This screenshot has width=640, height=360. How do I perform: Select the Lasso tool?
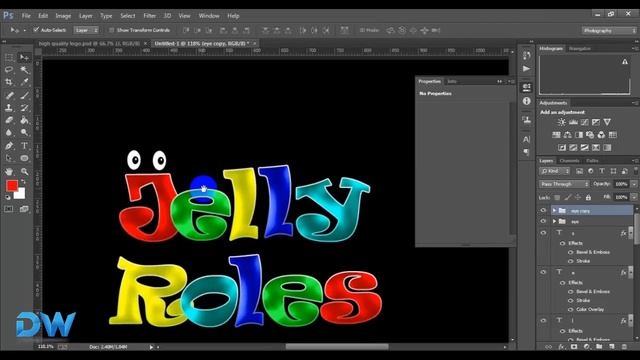9,70
